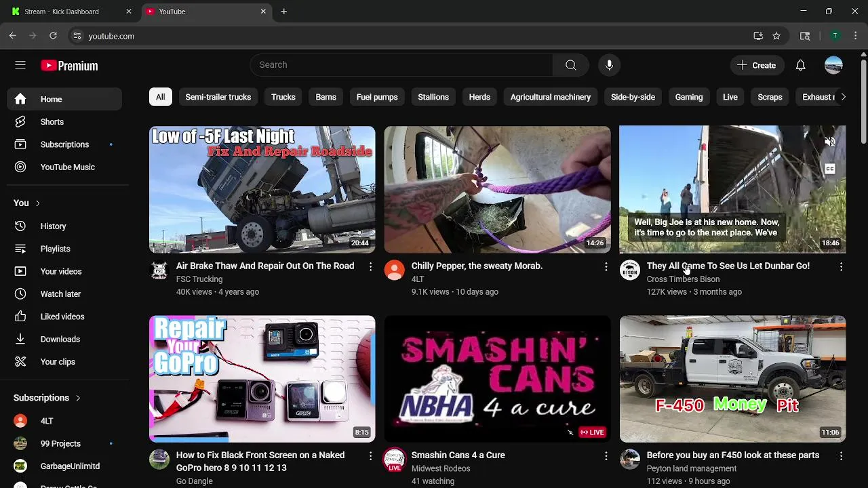Start voice search with microphone icon
The image size is (868, 488).
[x=609, y=65]
